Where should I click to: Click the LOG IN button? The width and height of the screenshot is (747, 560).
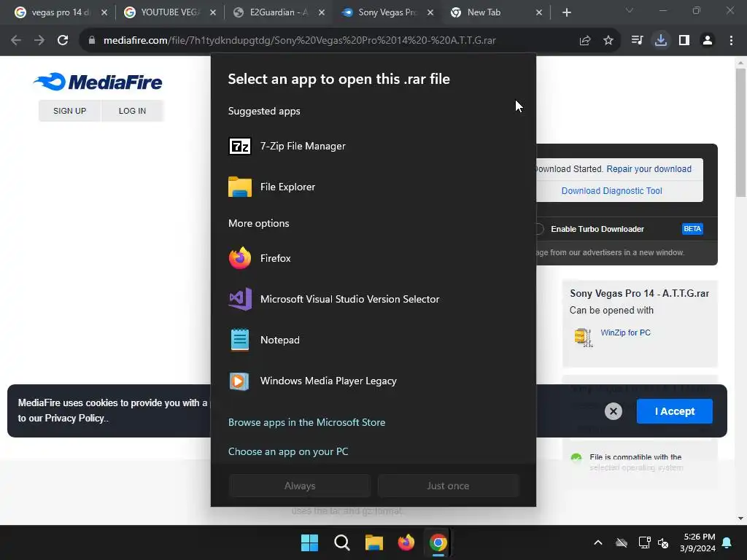click(133, 111)
